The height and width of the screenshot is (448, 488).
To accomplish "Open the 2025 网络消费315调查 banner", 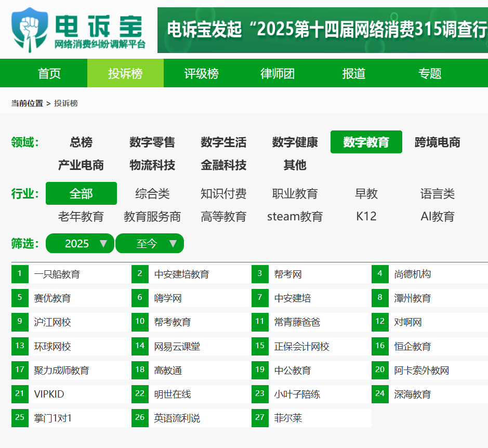I will pos(322,30).
